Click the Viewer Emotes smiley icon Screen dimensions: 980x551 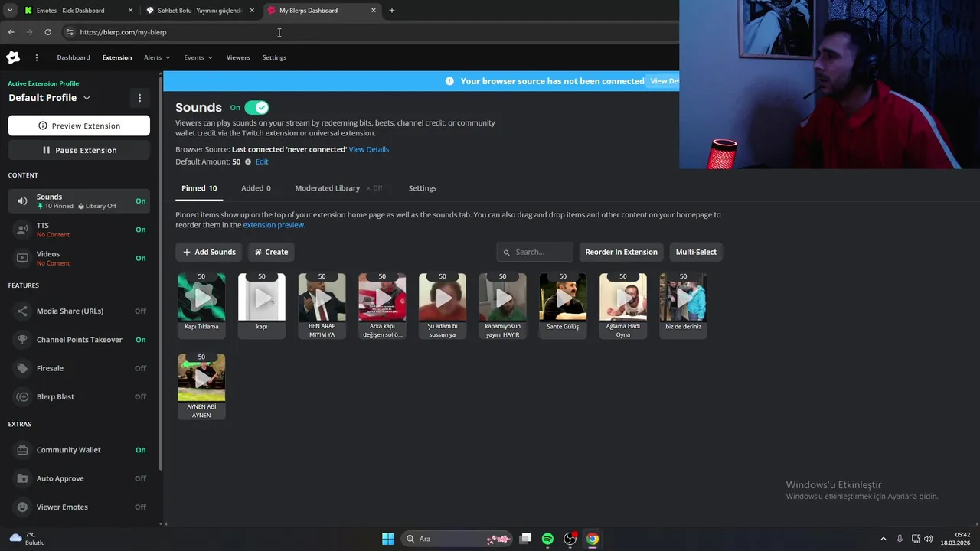coord(22,507)
